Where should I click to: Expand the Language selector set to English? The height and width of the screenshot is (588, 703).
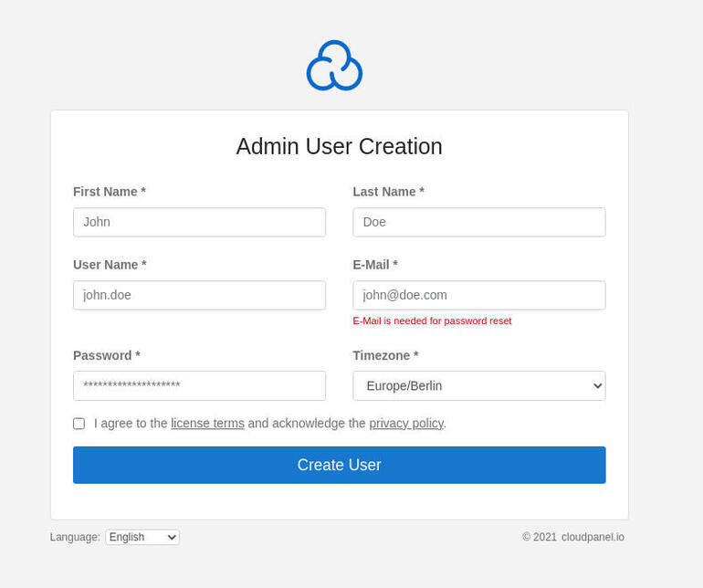pos(142,537)
